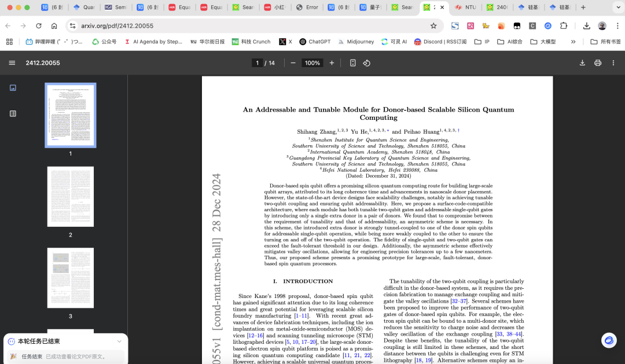Rotate the PDF counterclockwise
The height and width of the screenshot is (364, 625).
pyautogui.click(x=367, y=62)
